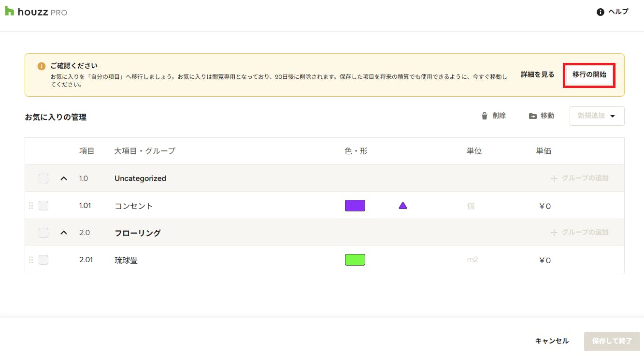Click the フローリング group name
Screen dimensions: 644x356
(x=138, y=233)
